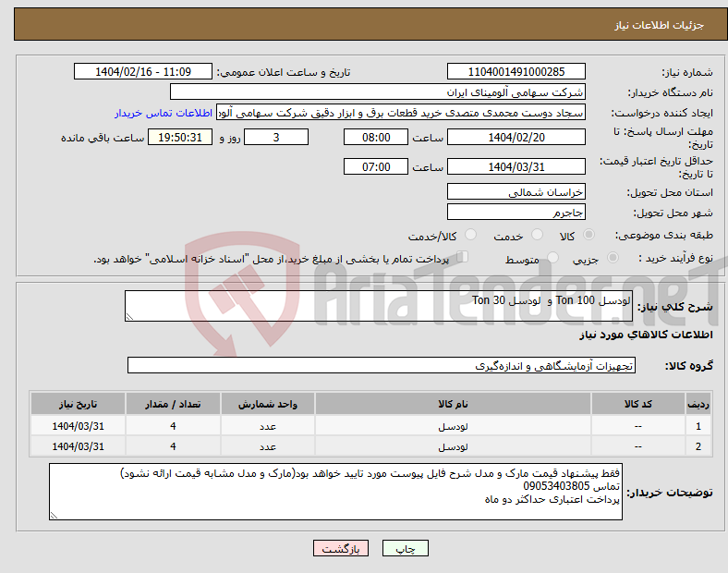Screen dimensions: 728x573
Task: Select the جزیی purchase type radio
Action: coord(613,257)
